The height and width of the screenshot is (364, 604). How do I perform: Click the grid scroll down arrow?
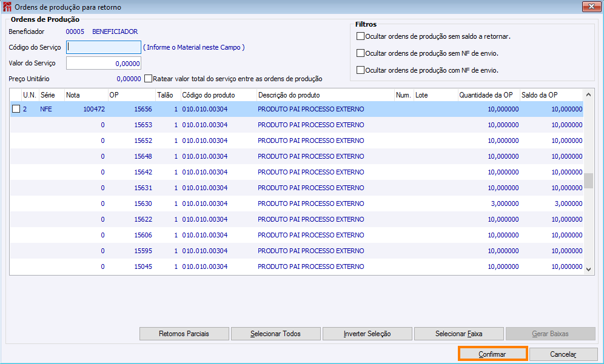point(588,270)
